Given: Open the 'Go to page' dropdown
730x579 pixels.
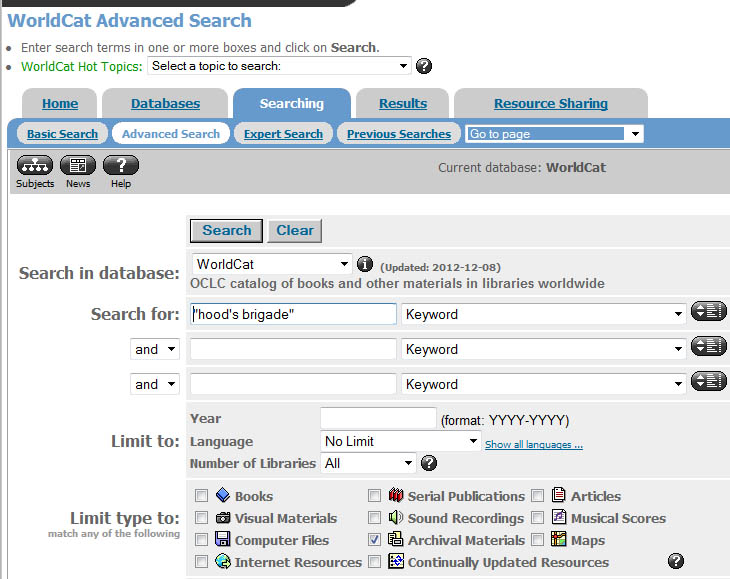Looking at the screenshot, I should point(554,134).
